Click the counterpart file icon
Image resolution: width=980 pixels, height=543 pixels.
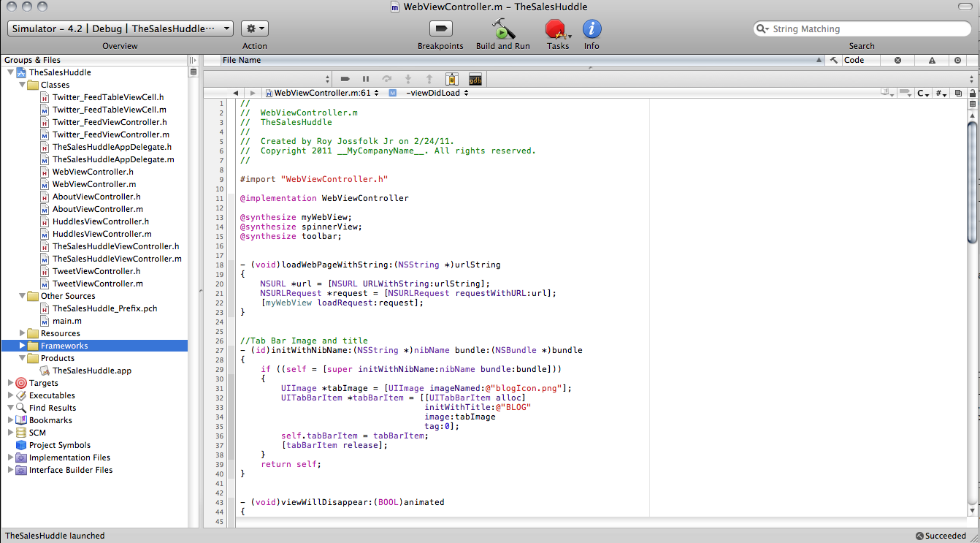point(957,93)
